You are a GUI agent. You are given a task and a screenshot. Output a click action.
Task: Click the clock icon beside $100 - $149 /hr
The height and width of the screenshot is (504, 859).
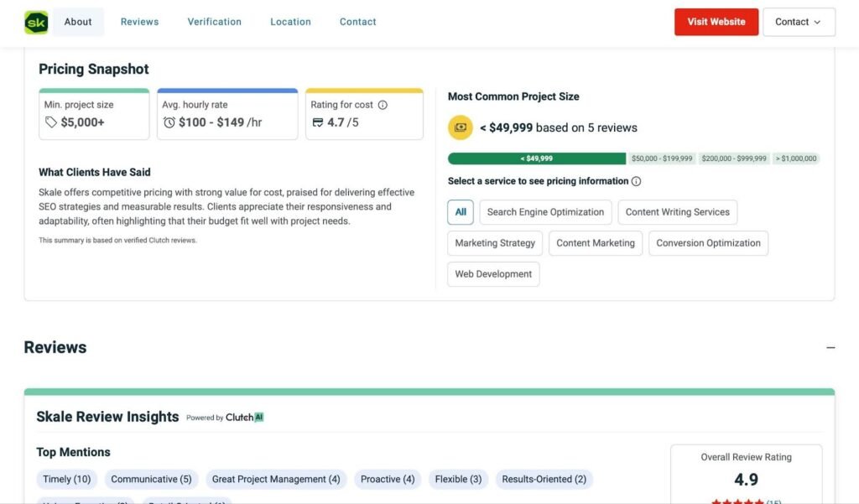(x=169, y=122)
